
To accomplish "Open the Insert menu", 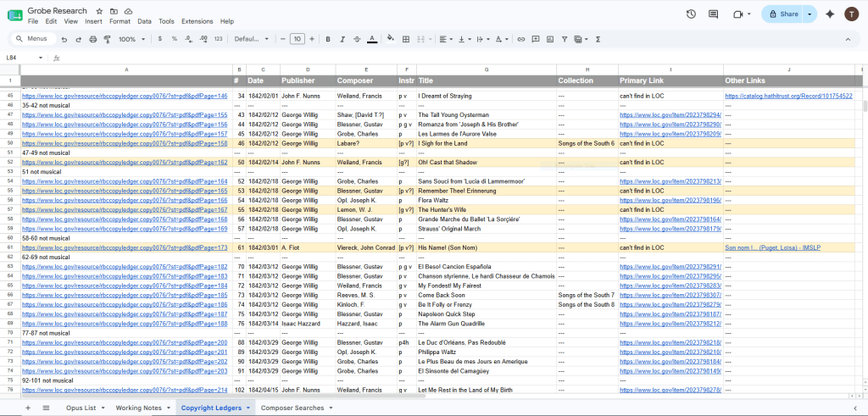I will [93, 21].
